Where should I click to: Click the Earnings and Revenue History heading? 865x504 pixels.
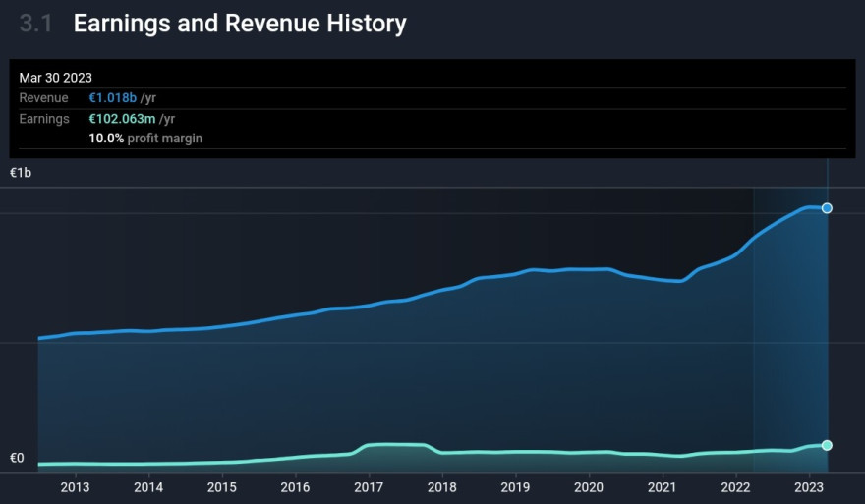(x=240, y=24)
